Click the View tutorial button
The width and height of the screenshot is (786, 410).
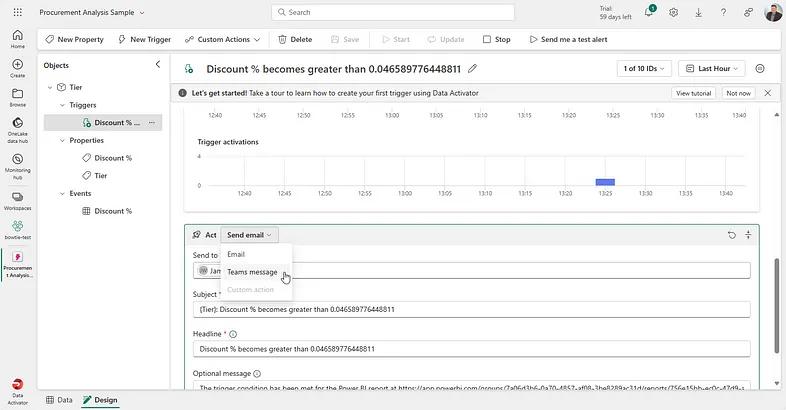[694, 93]
